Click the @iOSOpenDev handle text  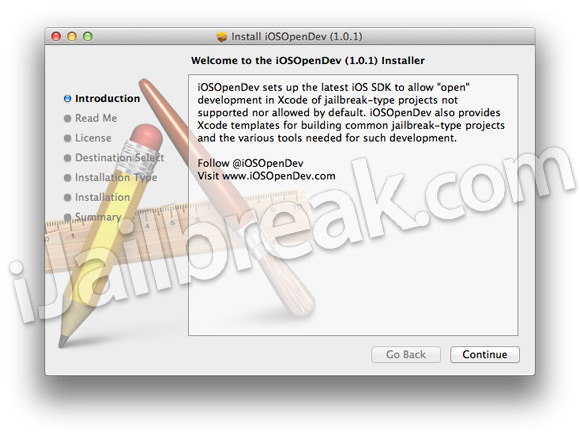[268, 163]
